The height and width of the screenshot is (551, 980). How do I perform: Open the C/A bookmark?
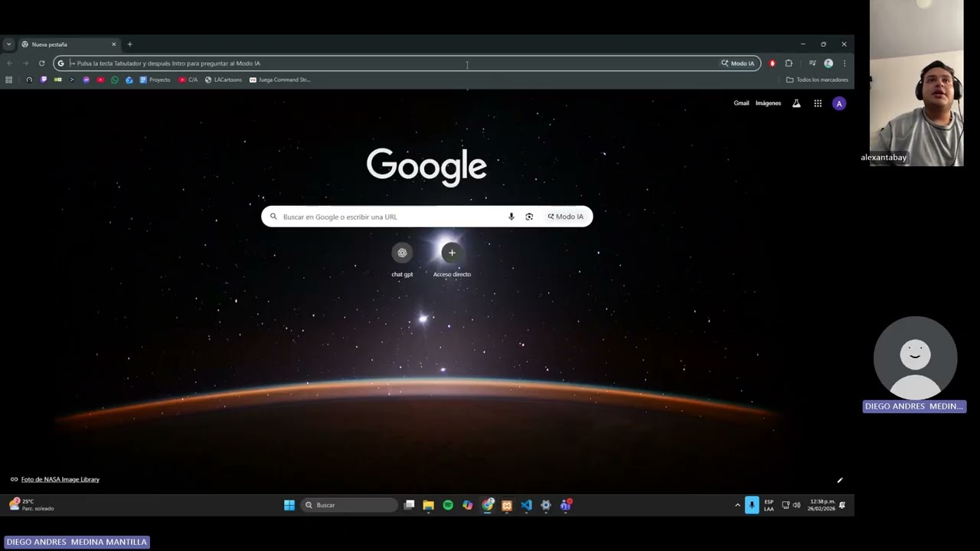(x=188, y=80)
